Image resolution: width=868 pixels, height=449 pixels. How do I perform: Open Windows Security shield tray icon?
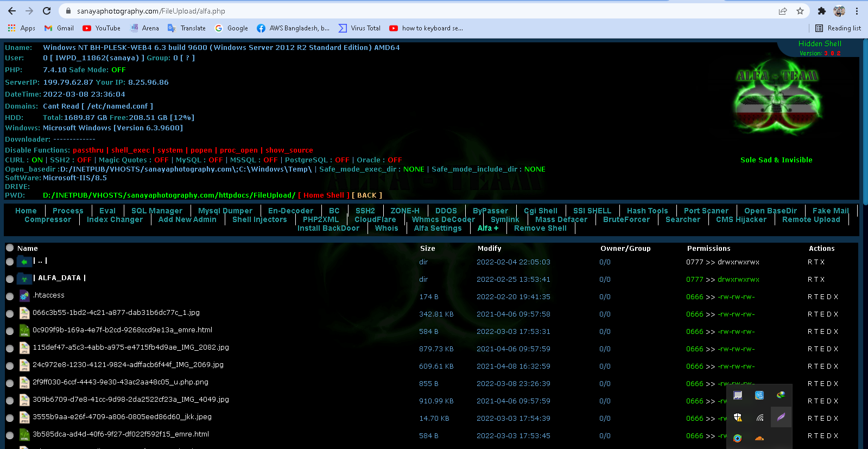pyautogui.click(x=738, y=417)
